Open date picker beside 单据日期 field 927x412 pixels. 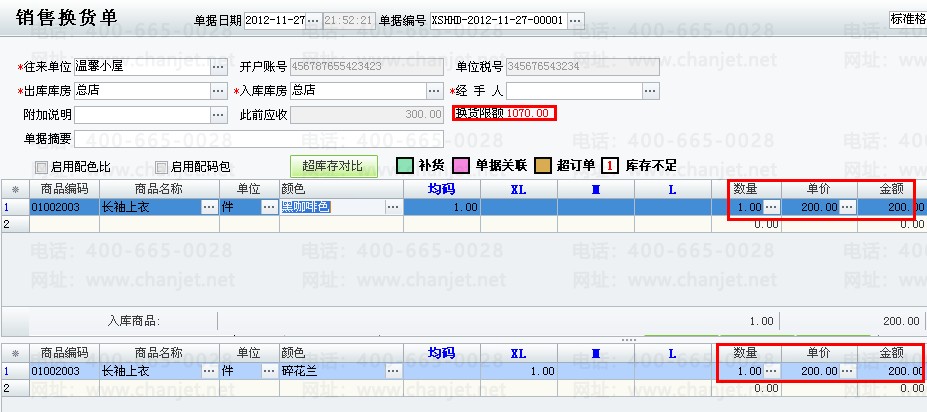click(x=312, y=20)
